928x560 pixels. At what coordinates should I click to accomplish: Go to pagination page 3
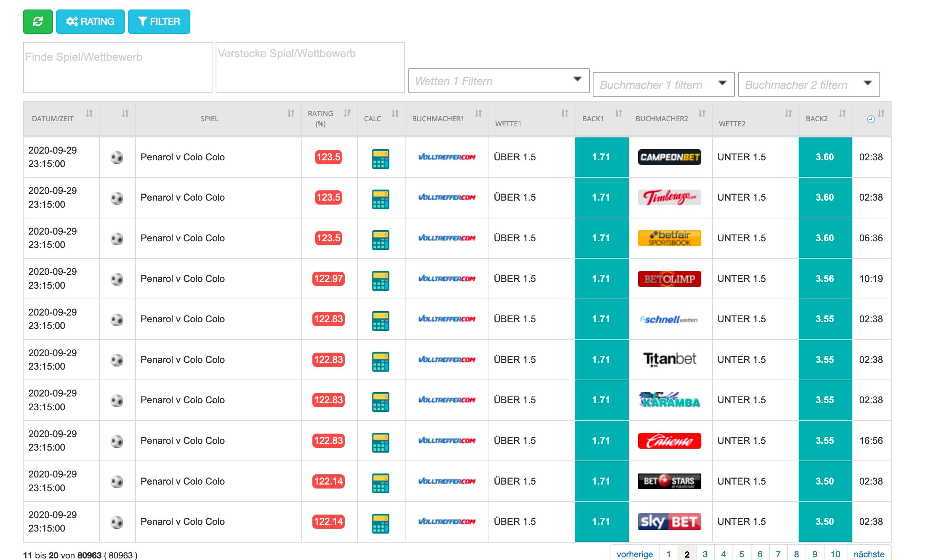[x=705, y=554]
